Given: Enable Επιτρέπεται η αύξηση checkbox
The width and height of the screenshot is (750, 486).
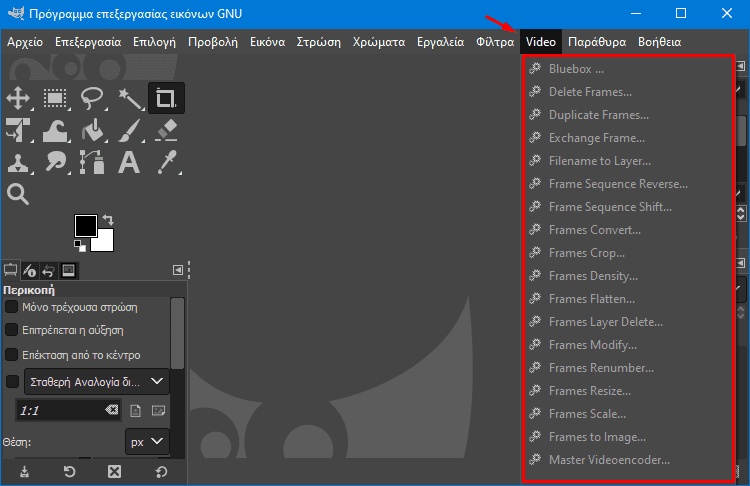Looking at the screenshot, I should pos(11,330).
